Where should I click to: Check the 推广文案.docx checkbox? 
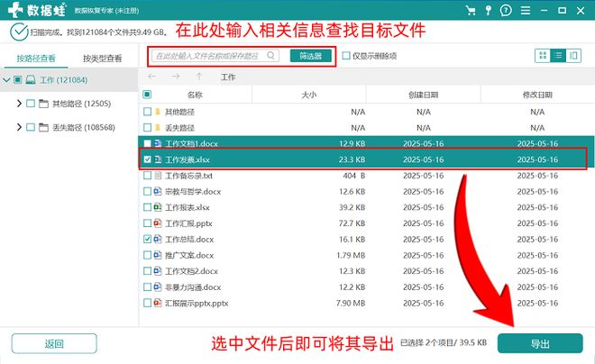pos(147,255)
